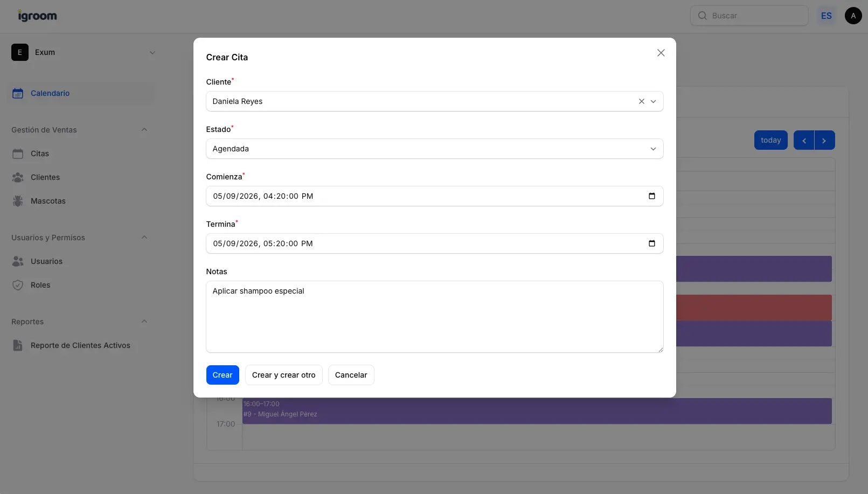Open date picker for Termina field
Viewport: 868px width, 494px height.
pyautogui.click(x=651, y=243)
